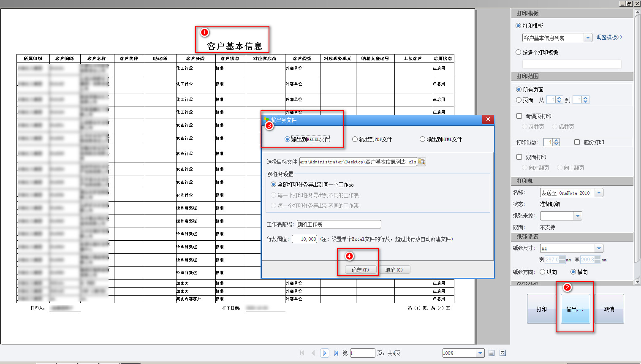
Task: Click the page layout icon beside zoom
Action: tap(492, 353)
